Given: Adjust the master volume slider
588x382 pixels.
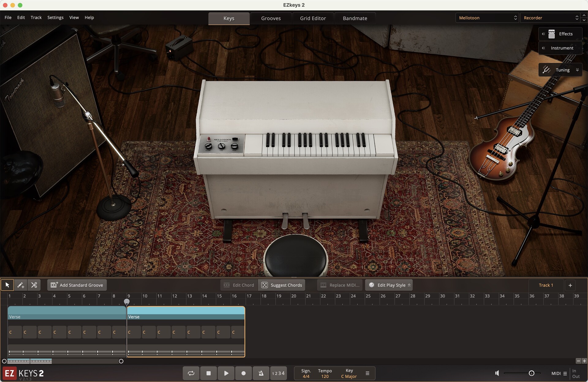Looking at the screenshot, I should pos(531,373).
